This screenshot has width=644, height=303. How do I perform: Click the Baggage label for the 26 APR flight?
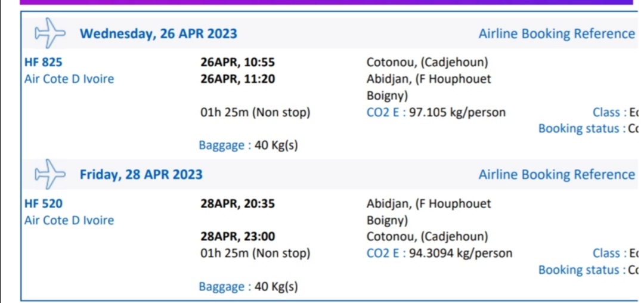(225, 146)
